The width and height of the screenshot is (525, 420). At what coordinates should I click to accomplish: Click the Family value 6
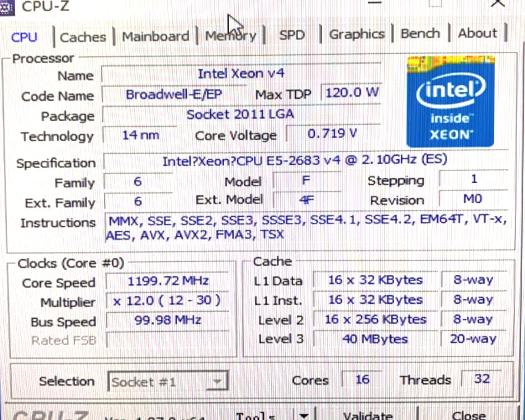coord(138,182)
